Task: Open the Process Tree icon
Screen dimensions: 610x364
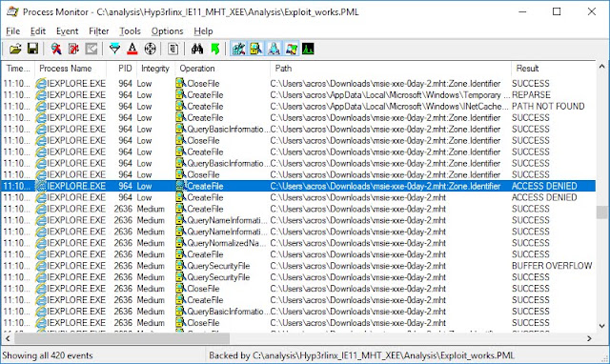Action: click(173, 49)
